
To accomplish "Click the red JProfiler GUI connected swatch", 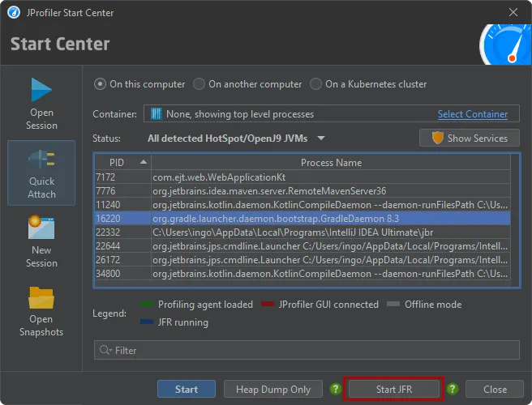I will pyautogui.click(x=268, y=304).
